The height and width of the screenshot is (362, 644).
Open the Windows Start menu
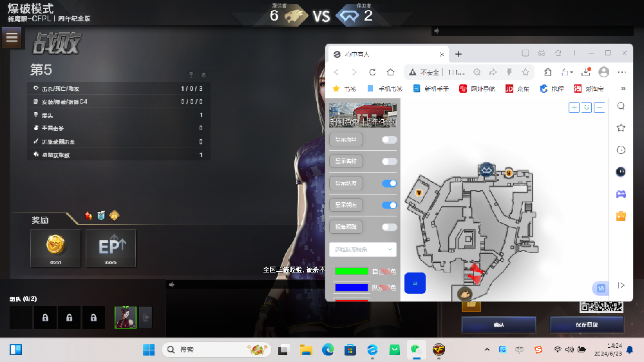click(149, 350)
